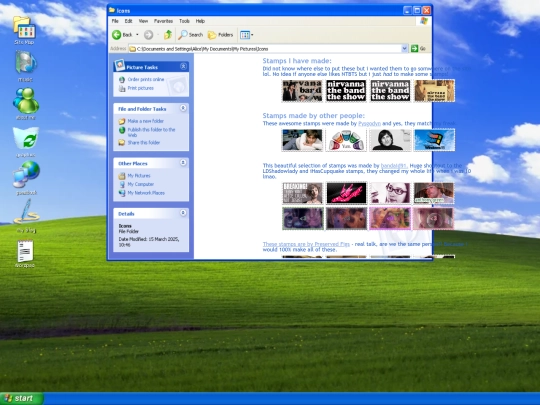
Task: Click the sepia nirvana sign stamp
Action: [x=434, y=91]
